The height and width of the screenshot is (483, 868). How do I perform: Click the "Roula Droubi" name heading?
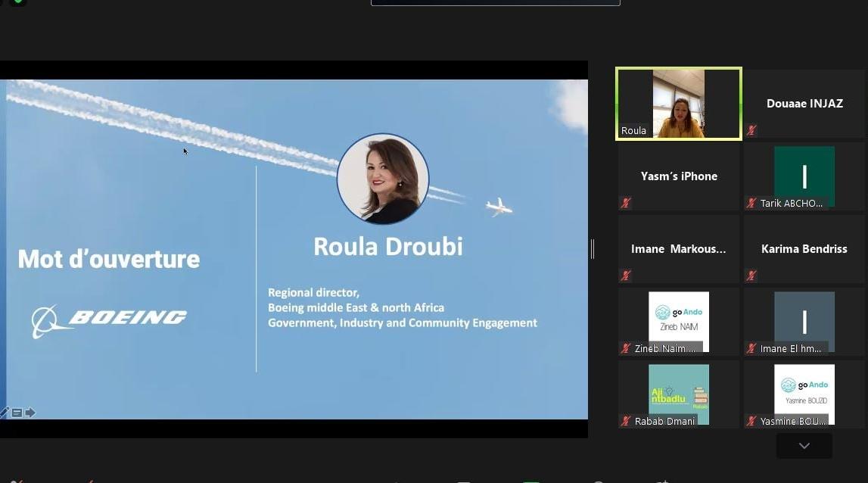tap(388, 247)
